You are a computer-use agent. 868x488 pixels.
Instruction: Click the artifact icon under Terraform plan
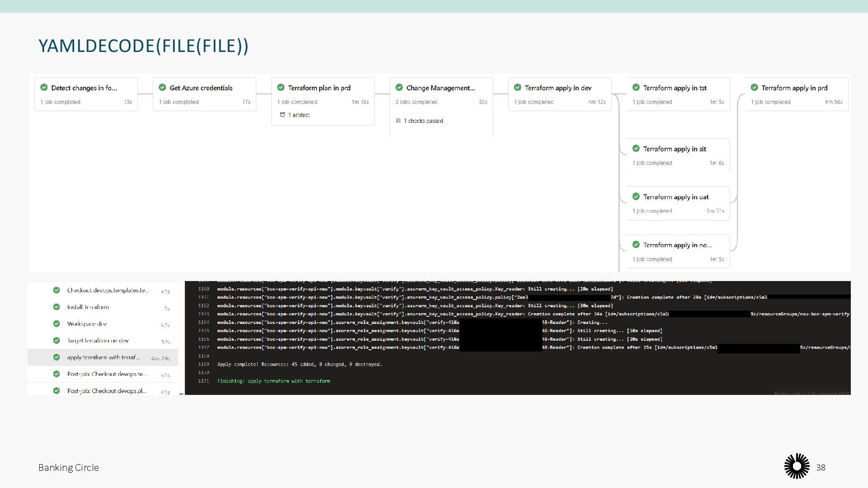(283, 115)
